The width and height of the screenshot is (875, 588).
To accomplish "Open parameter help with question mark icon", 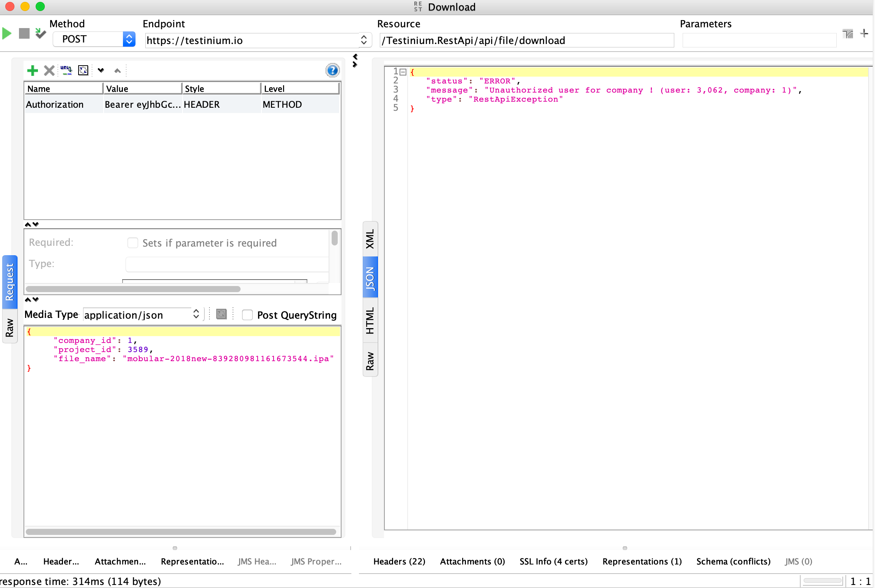I will (x=332, y=70).
